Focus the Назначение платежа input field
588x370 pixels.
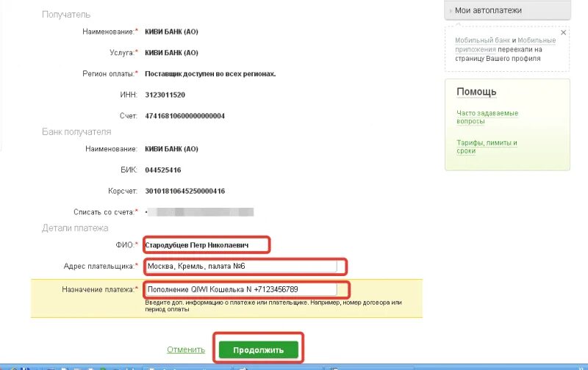(242, 289)
